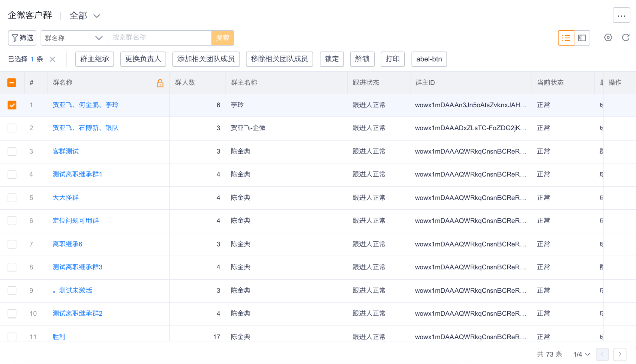
Task: Open the more options ellipsis menu
Action: coord(621,15)
